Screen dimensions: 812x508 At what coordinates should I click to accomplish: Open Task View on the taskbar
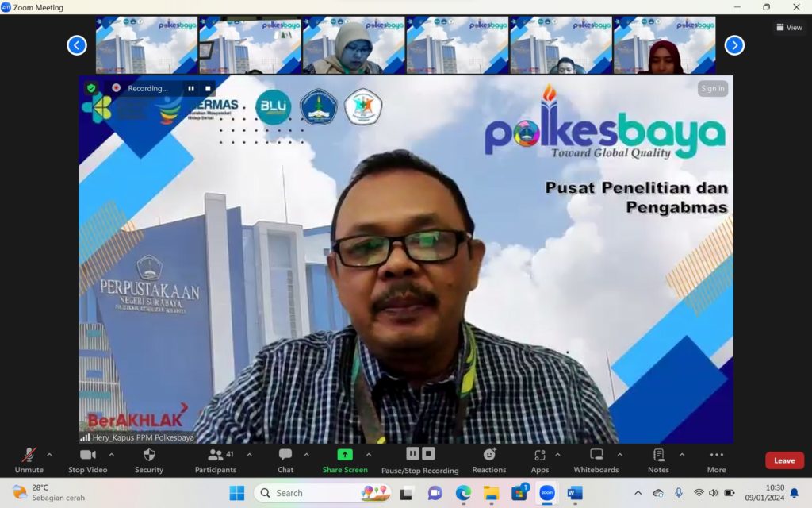point(406,493)
